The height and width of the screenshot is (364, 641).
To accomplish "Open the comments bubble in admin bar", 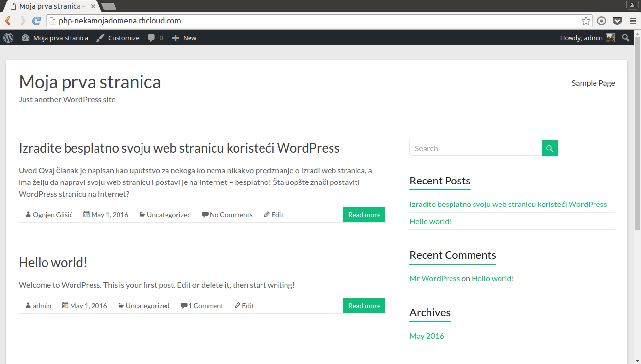I will coord(155,38).
